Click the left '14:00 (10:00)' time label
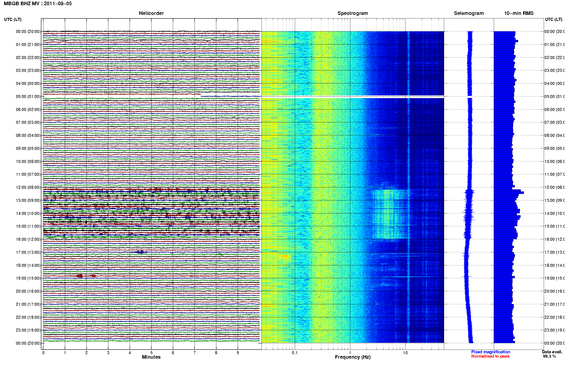588x368 pixels. [28, 213]
